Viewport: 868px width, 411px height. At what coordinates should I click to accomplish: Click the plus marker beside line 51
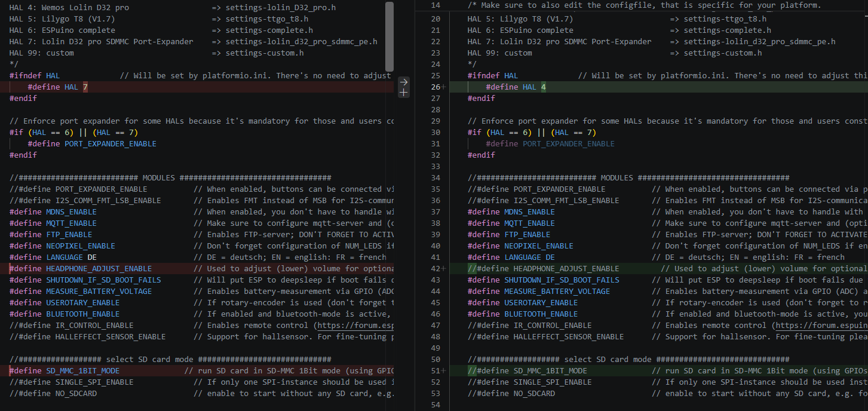tap(444, 371)
